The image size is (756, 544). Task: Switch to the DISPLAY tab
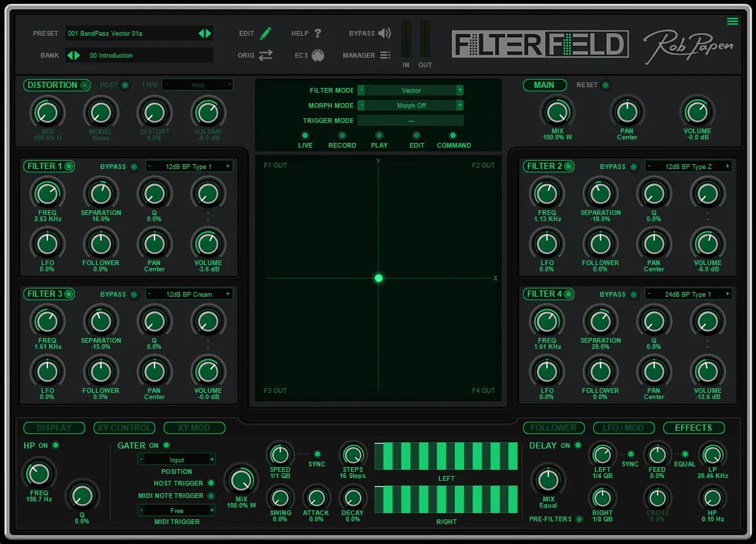[x=54, y=428]
